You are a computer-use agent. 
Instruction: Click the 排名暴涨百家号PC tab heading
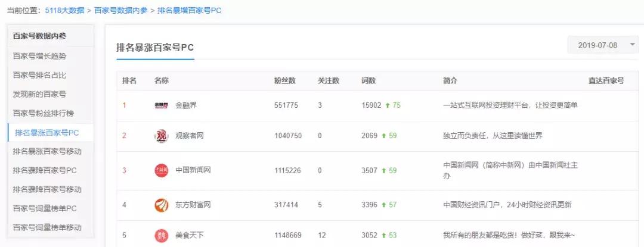tap(155, 48)
